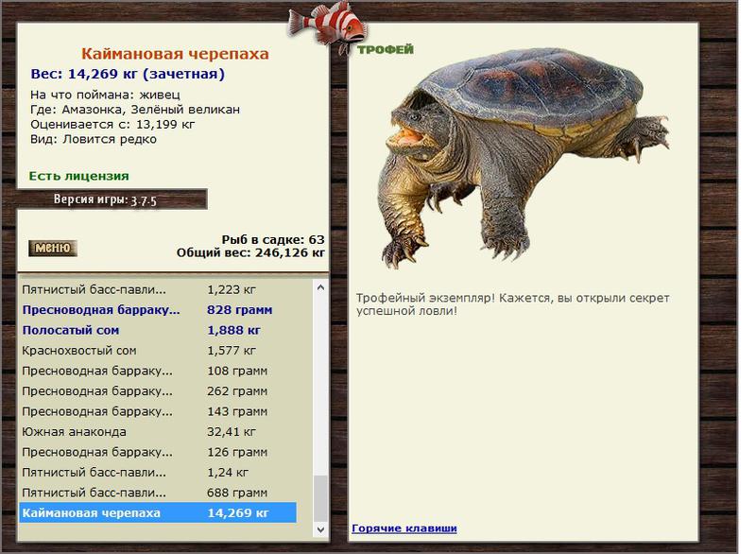Image resolution: width=756 pixels, height=554 pixels.
Task: Click the Трофейный экземпляр message text
Action: pos(513,304)
